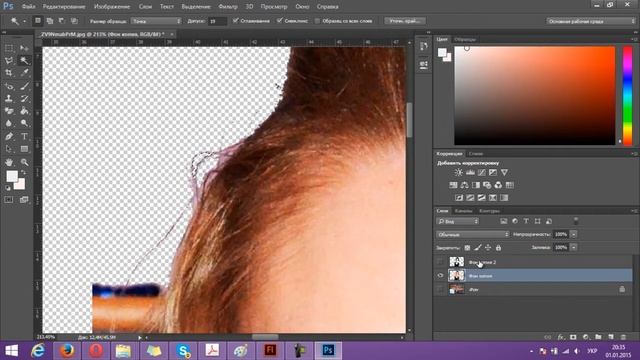Toggle layer filtering switch
This screenshot has height=360, width=640.
(576, 221)
